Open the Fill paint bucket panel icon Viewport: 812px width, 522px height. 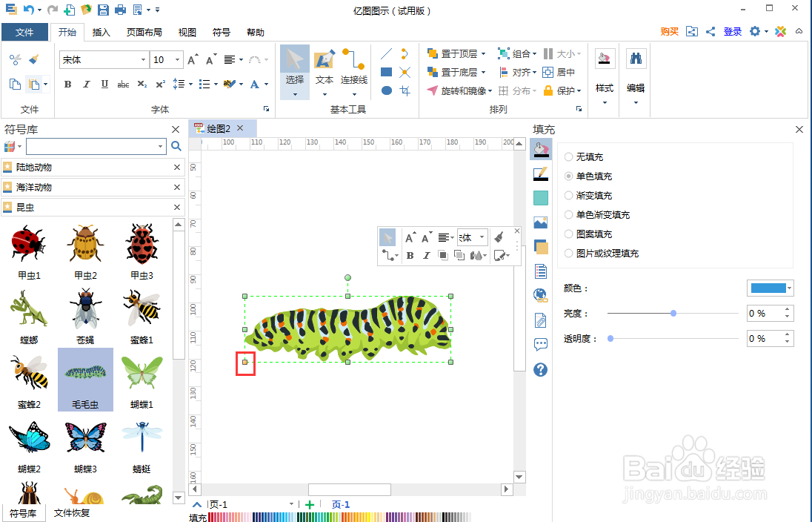[x=541, y=149]
